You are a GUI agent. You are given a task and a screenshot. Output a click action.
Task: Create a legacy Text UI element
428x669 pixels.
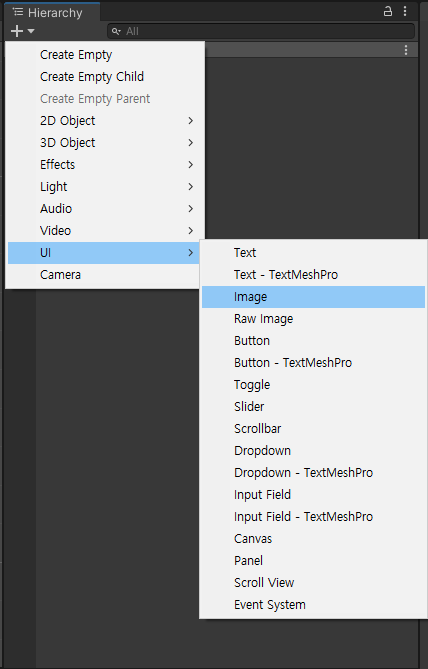[x=314, y=253]
